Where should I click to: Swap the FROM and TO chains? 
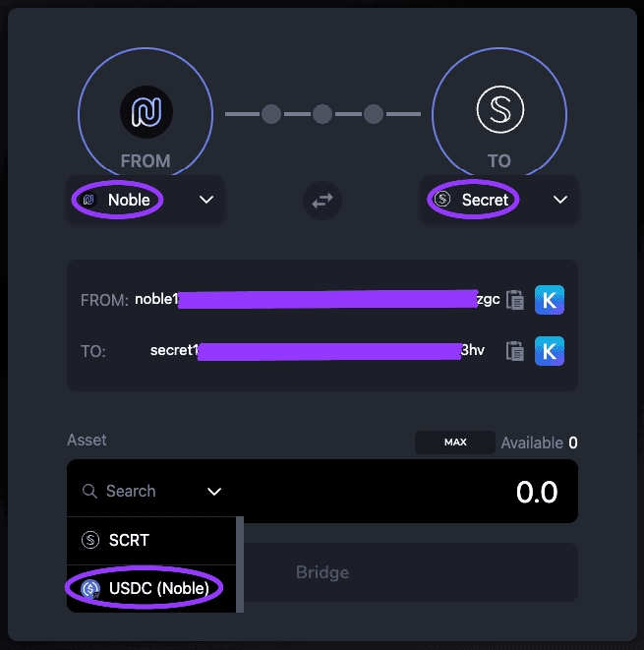point(322,201)
